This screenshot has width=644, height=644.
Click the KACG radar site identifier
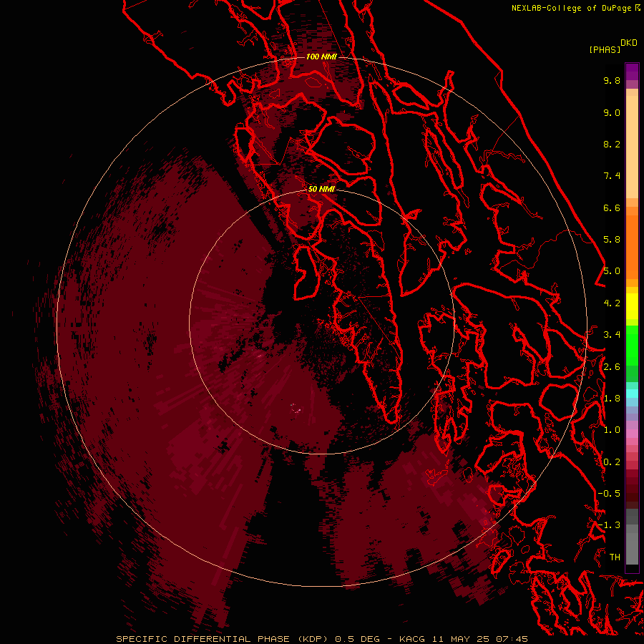click(413, 639)
